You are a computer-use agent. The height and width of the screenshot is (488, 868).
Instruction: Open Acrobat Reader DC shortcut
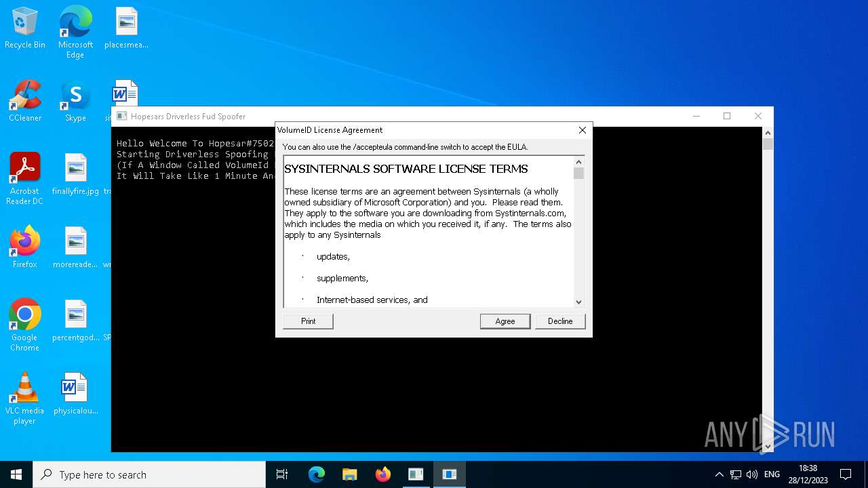pos(25,179)
